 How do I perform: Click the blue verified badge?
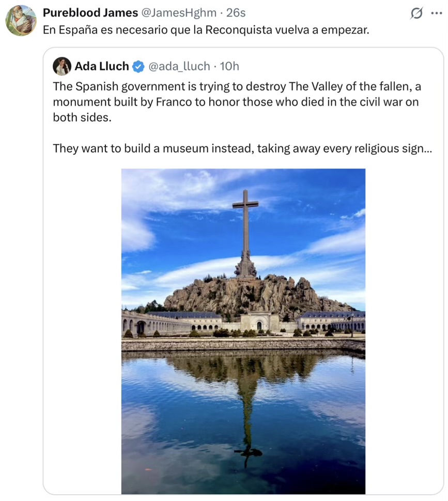pyautogui.click(x=138, y=66)
